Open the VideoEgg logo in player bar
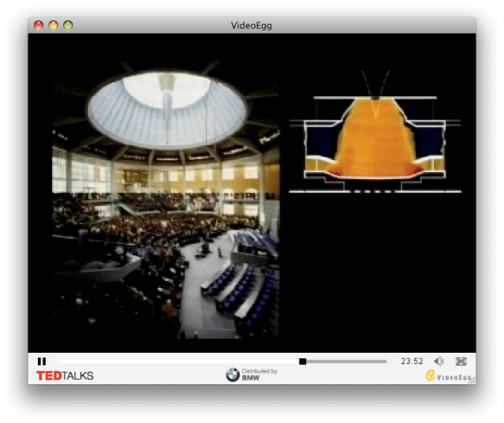Screen dimensions: 504x423 (449, 376)
